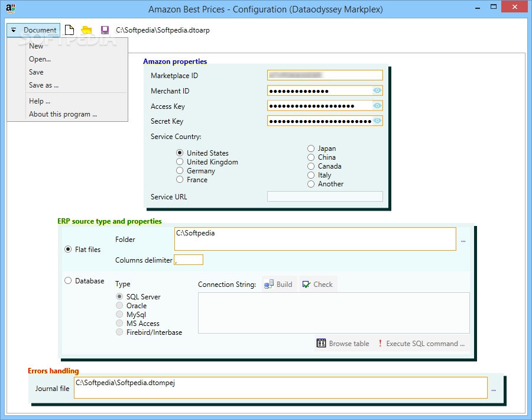Minimize the configuration window

[478, 8]
